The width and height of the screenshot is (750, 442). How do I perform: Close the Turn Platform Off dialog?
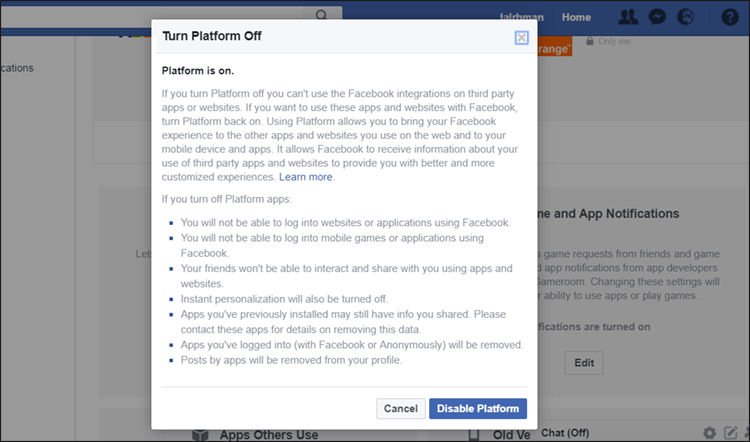(521, 37)
